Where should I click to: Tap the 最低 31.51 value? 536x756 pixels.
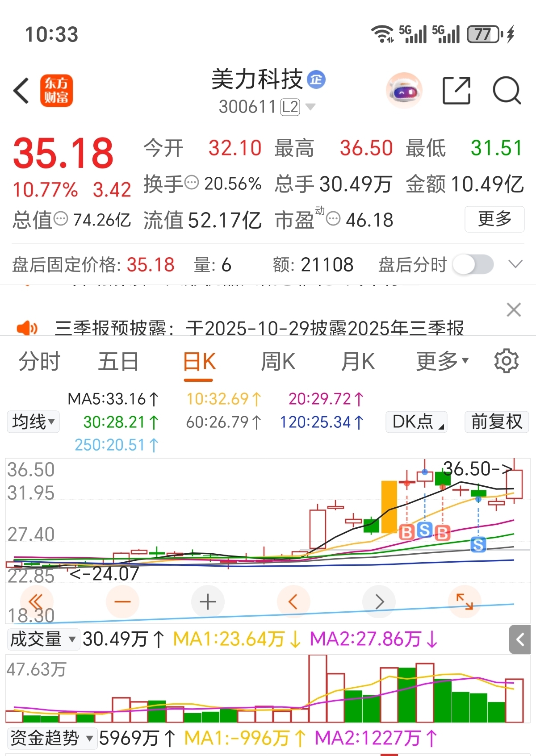(497, 148)
